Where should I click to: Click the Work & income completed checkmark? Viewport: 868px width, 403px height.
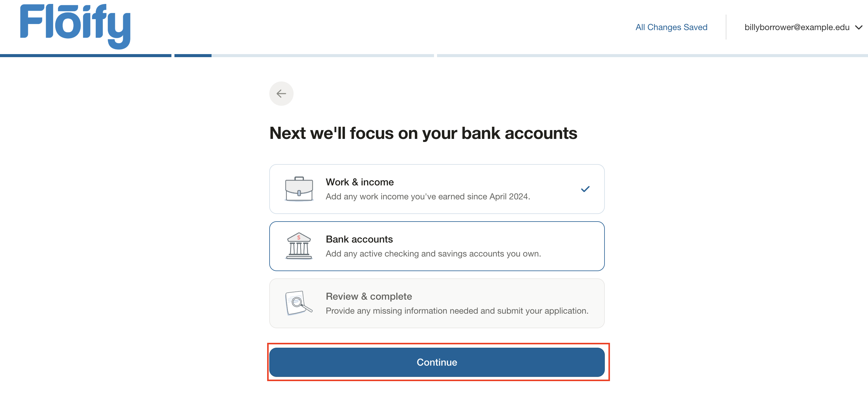(x=585, y=189)
